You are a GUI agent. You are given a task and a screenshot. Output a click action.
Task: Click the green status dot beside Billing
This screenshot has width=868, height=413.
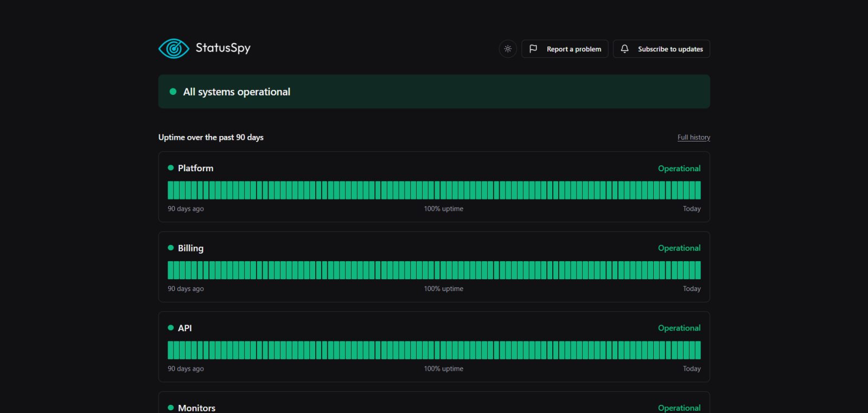(171, 248)
